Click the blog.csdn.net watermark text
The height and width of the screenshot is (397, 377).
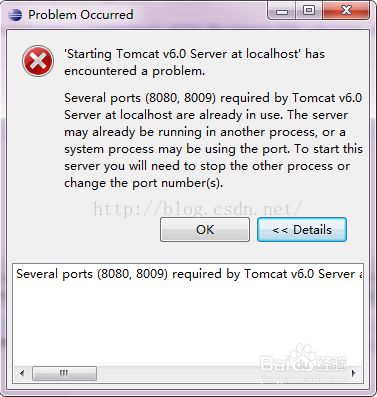click(x=197, y=209)
